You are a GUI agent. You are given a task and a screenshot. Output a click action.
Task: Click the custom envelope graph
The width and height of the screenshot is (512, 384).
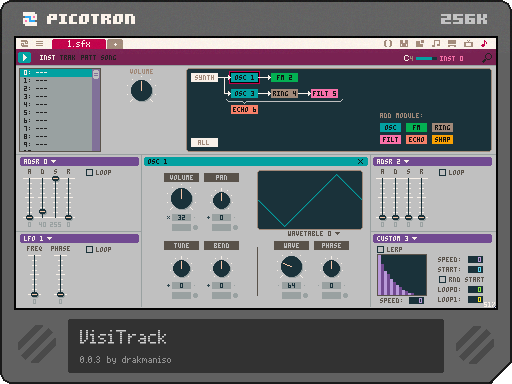point(402,275)
